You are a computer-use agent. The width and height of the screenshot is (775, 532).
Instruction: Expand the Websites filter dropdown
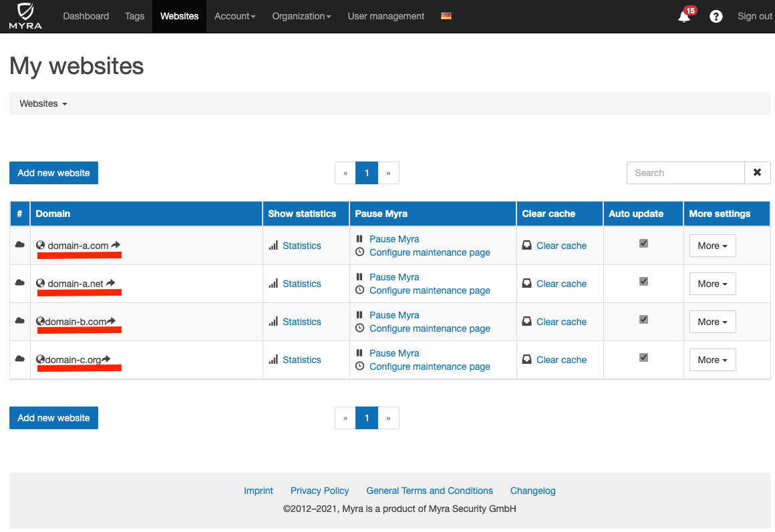(x=43, y=103)
